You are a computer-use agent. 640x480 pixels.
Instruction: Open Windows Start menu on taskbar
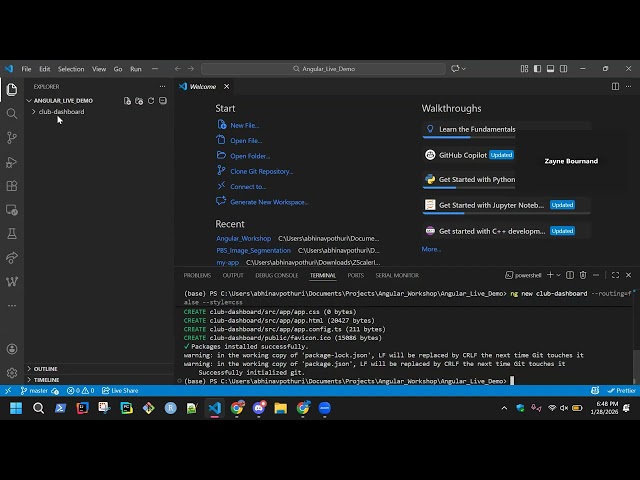click(16, 408)
